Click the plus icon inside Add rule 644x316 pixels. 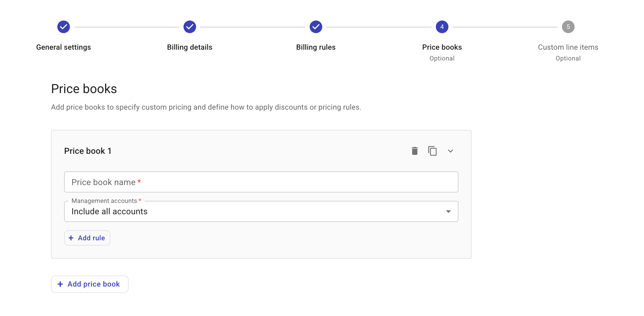[x=71, y=238]
